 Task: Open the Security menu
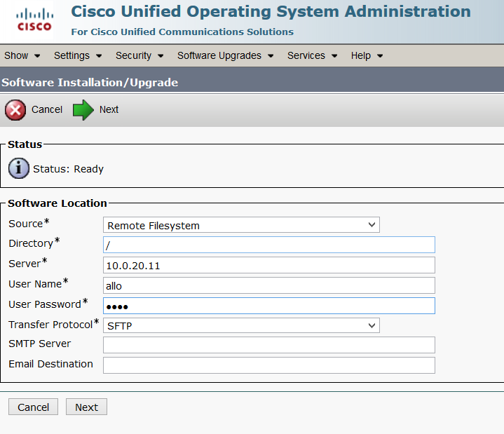click(x=139, y=55)
